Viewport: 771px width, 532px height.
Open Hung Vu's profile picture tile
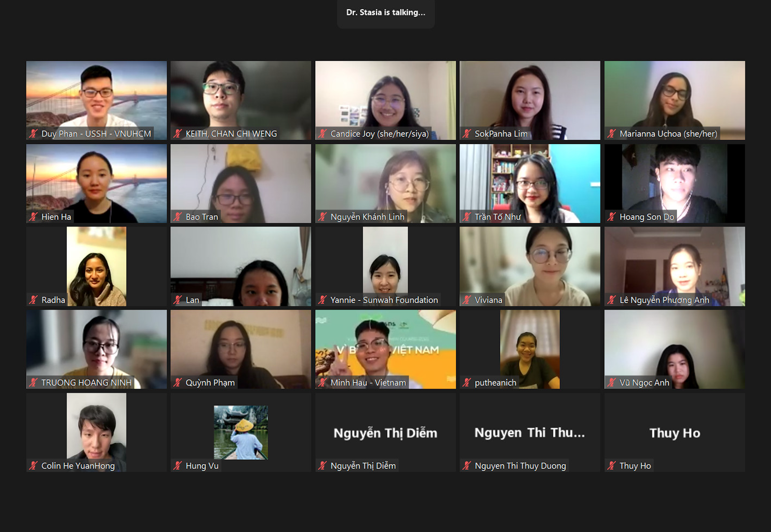[x=241, y=432]
